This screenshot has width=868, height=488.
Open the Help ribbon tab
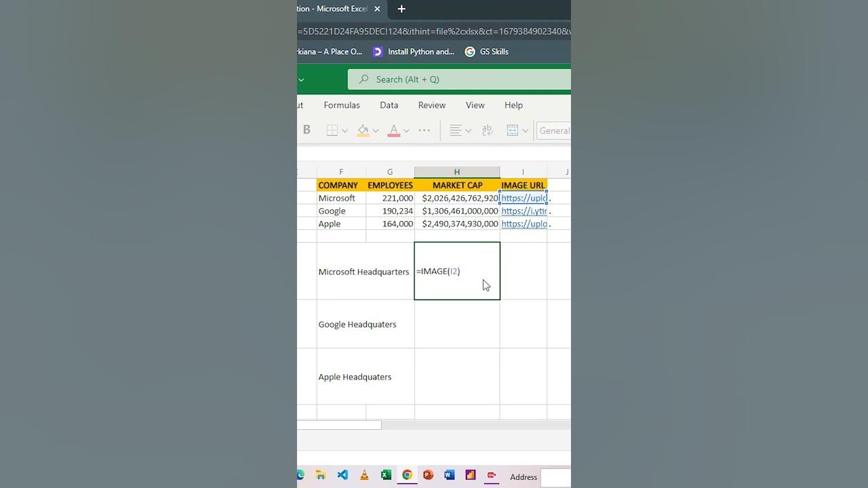pyautogui.click(x=513, y=105)
